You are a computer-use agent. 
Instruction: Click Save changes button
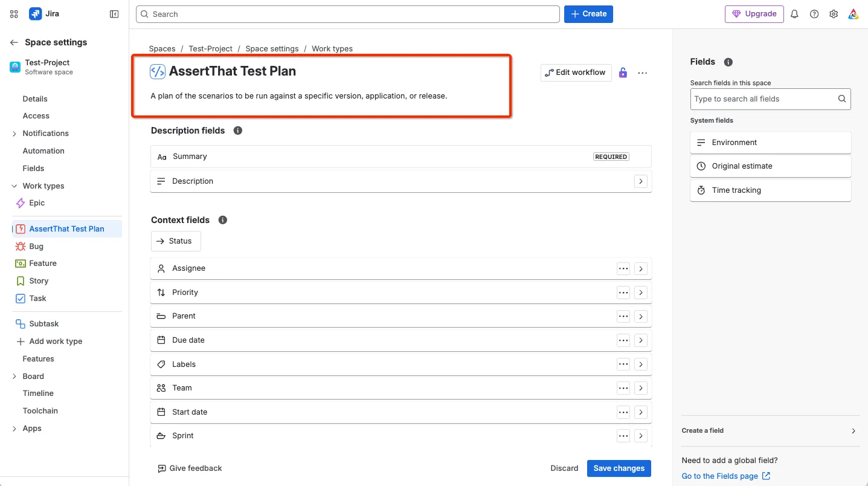tap(619, 468)
